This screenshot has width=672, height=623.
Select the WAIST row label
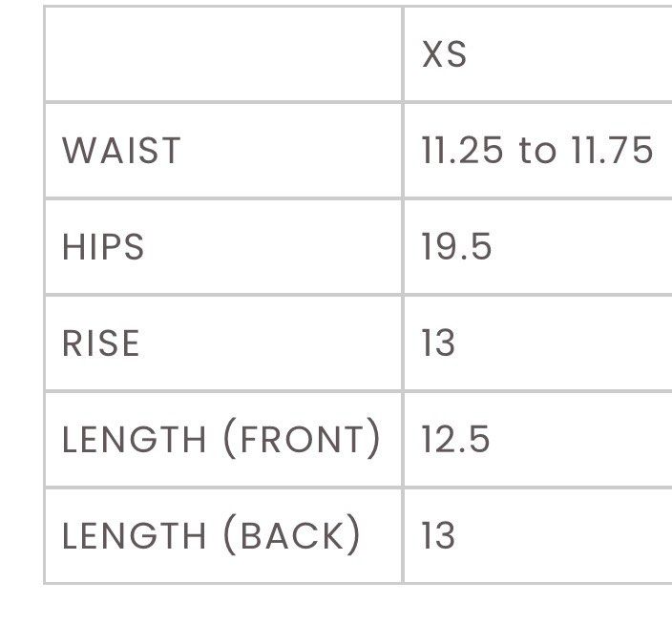point(121,151)
